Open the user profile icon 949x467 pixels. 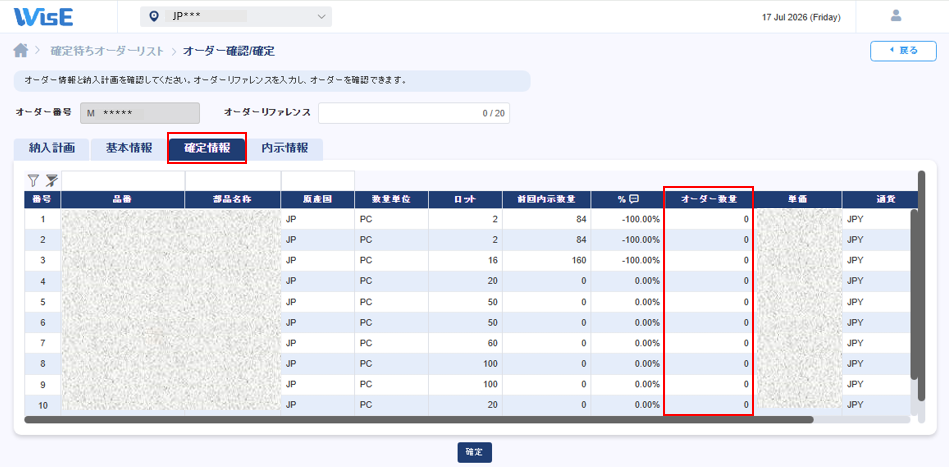[x=896, y=16]
